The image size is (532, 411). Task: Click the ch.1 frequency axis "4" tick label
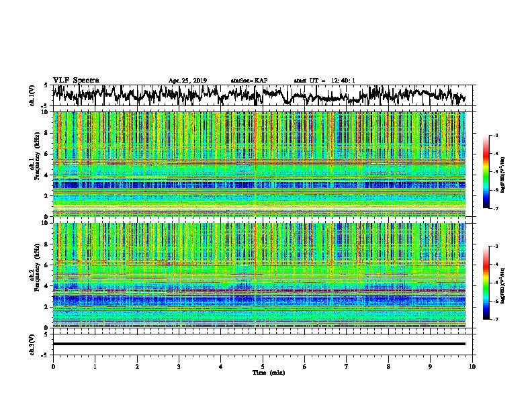coord(47,175)
